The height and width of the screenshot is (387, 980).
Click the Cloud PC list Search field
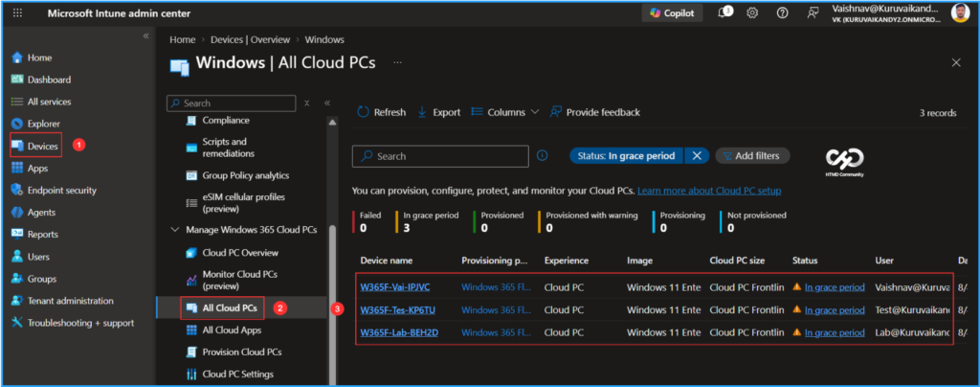pos(440,156)
